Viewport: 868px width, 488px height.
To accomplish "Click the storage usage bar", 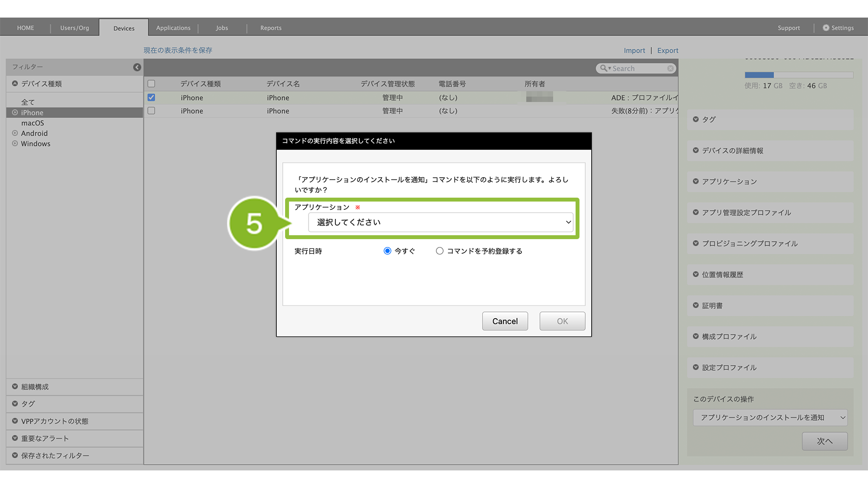I will click(x=799, y=75).
